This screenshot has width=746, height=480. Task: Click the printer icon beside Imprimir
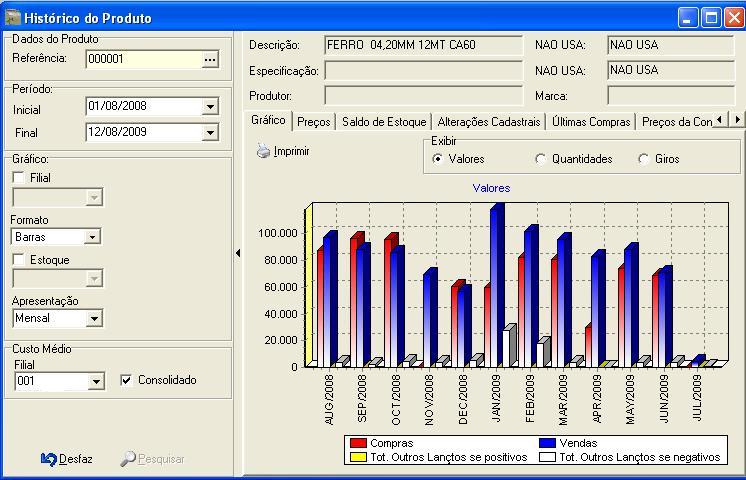[263, 151]
